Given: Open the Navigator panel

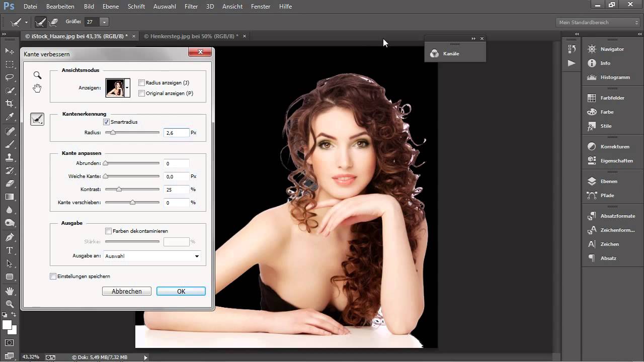Looking at the screenshot, I should (x=612, y=49).
